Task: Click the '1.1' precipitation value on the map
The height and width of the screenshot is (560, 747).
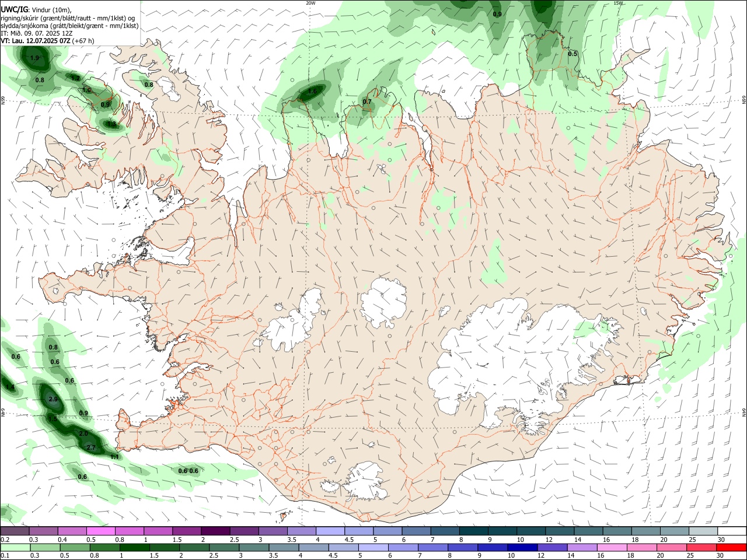Action: pos(115,457)
